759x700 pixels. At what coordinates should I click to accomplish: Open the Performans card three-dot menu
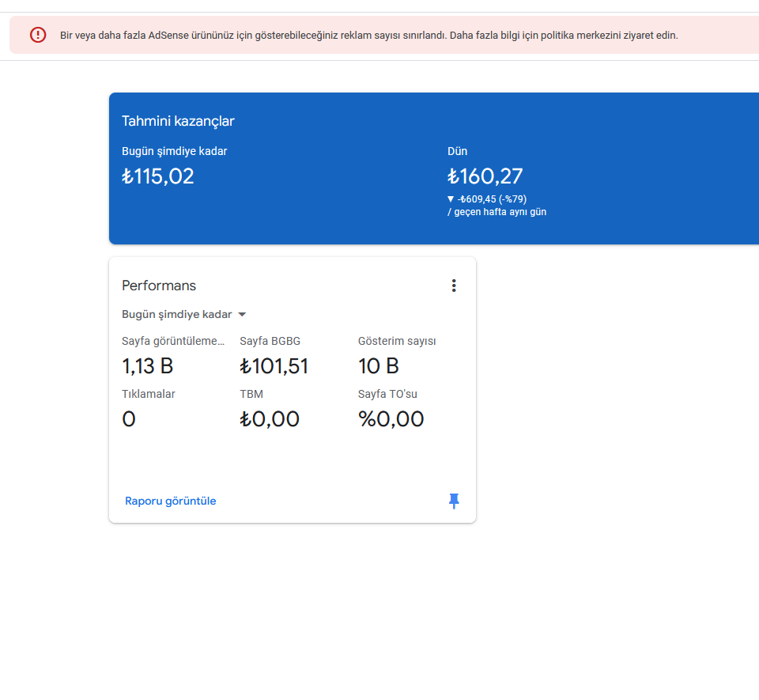click(454, 286)
